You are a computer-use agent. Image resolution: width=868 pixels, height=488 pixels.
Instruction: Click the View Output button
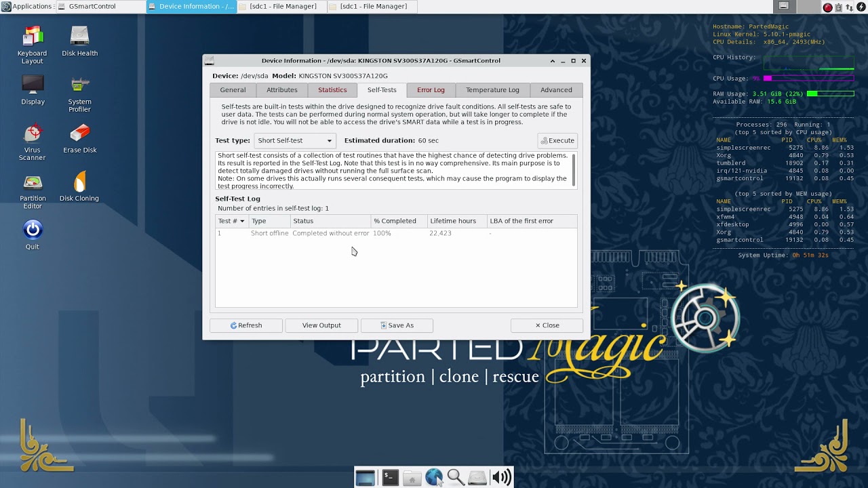(321, 325)
